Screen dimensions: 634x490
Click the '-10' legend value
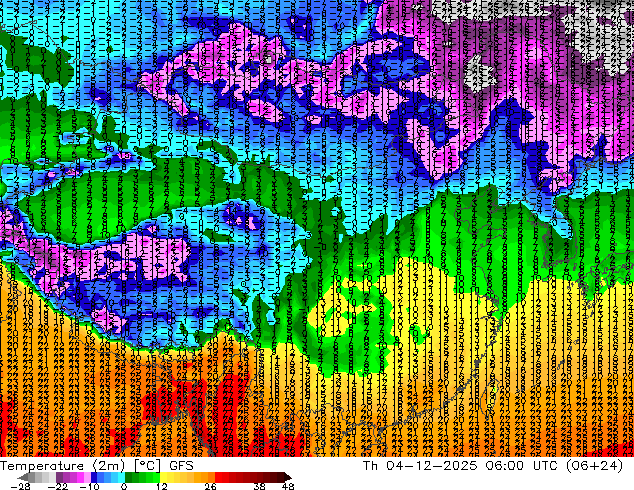tap(89, 486)
